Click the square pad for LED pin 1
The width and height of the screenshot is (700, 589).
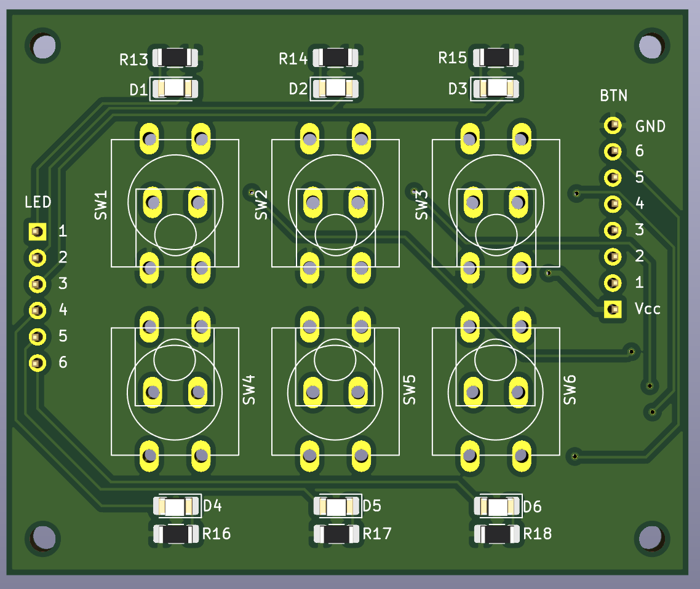38,232
